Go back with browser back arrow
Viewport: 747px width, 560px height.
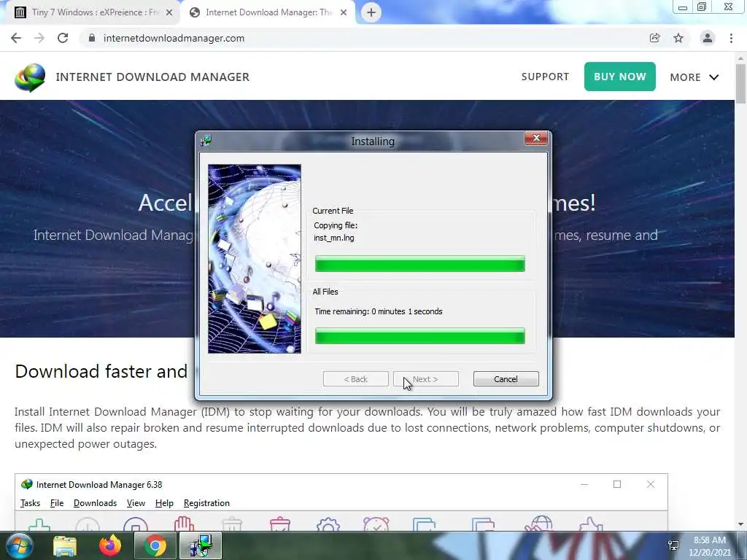click(x=16, y=38)
